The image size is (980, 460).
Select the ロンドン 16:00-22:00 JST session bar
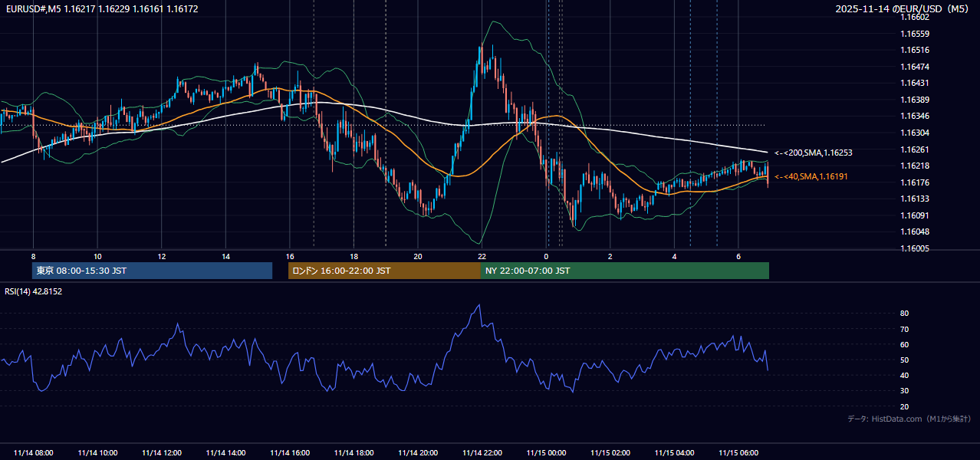click(384, 271)
